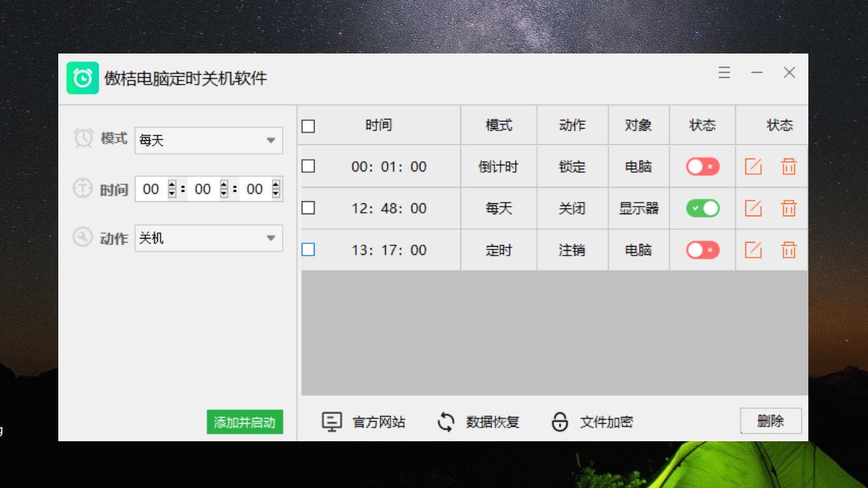Open the official website via monitor icon
This screenshot has height=488, width=868.
tap(330, 422)
